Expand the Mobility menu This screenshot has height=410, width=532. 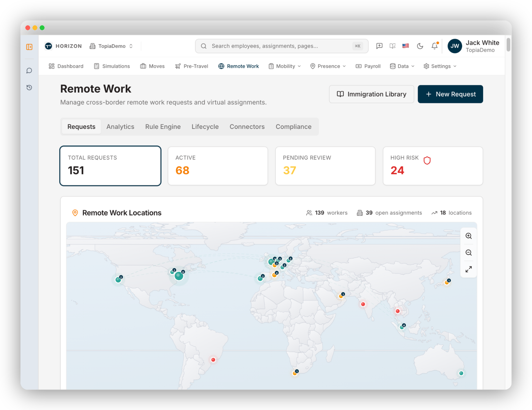click(x=285, y=66)
